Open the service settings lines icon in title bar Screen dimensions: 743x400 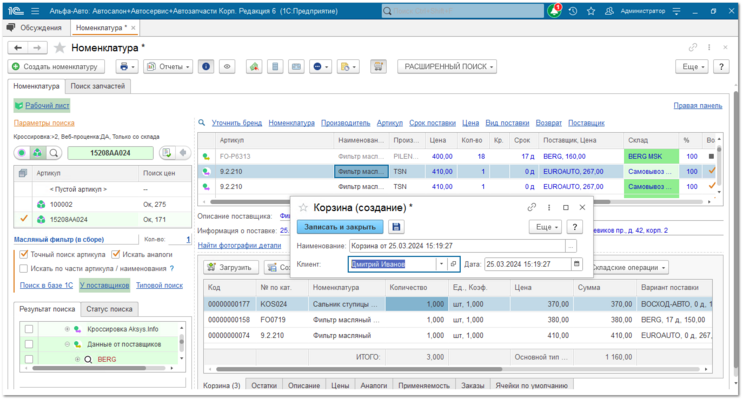coord(676,11)
